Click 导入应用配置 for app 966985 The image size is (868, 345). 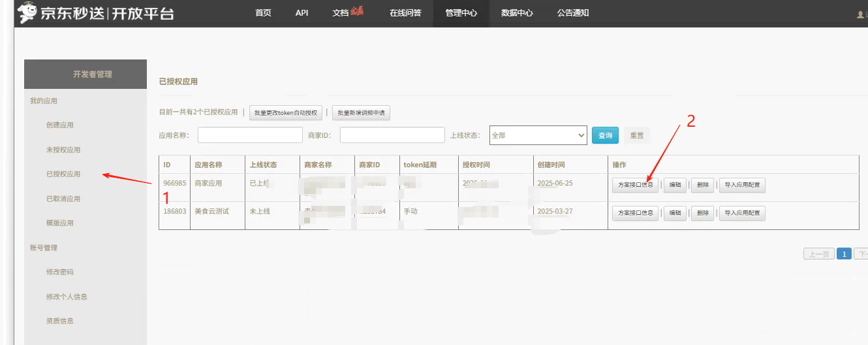[x=742, y=185]
